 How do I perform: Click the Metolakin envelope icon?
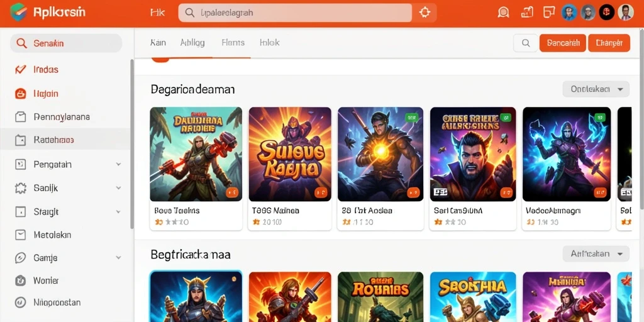[x=20, y=235]
